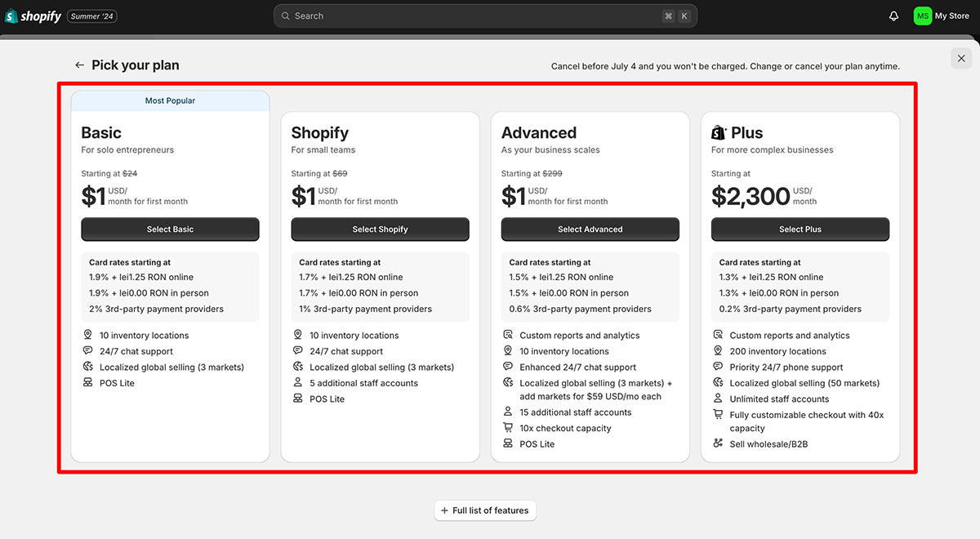This screenshot has width=980, height=539.
Task: Click the cart icon beside 10x checkout capacity
Action: pyautogui.click(x=506, y=428)
